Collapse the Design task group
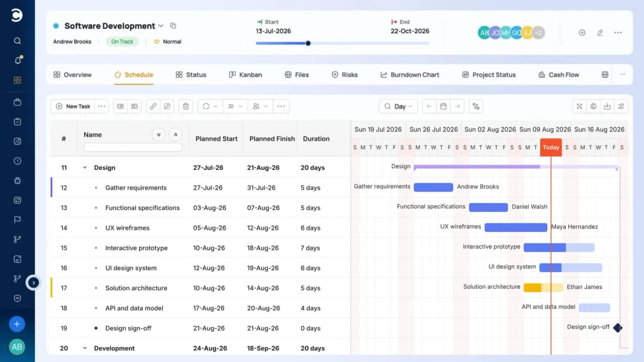 coord(85,168)
